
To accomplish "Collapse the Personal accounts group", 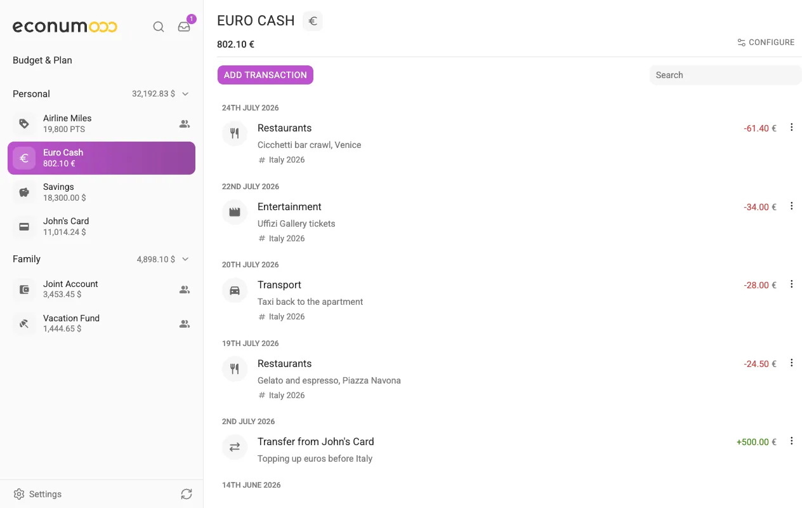I will (x=185, y=94).
